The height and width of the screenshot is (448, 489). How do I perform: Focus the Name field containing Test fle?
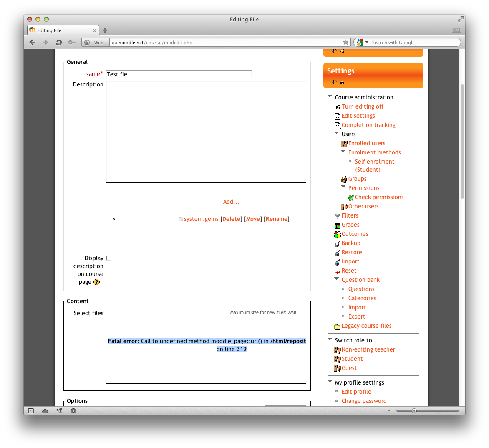[179, 74]
